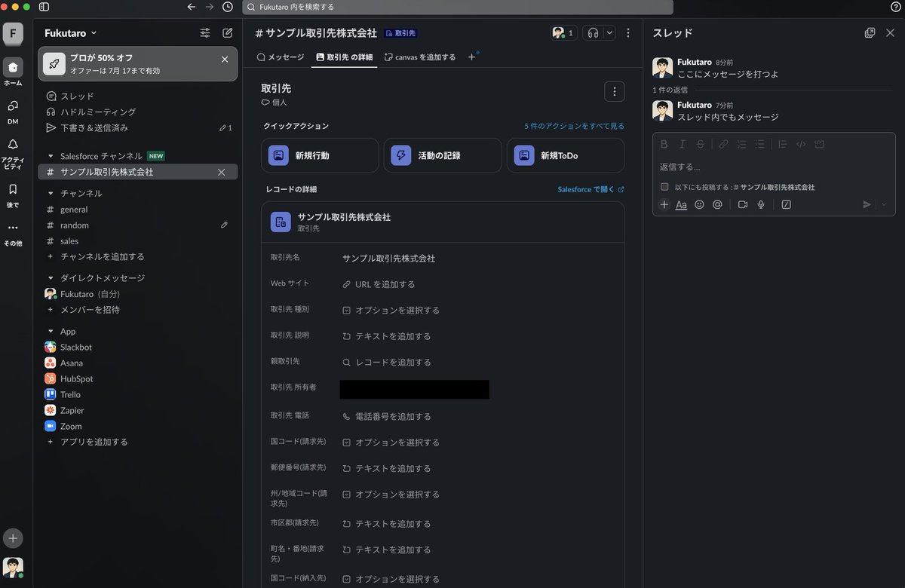905x588 pixels.
Task: Open the general channel
Action: coord(138,210)
